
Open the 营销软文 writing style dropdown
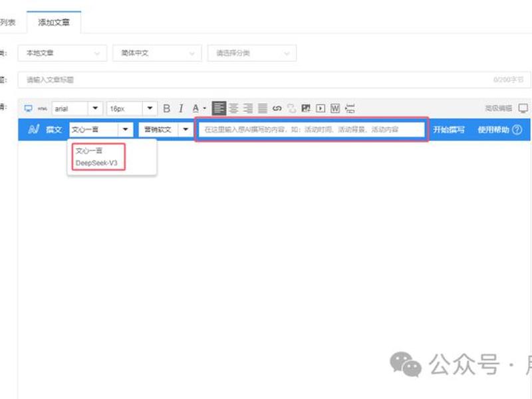(166, 130)
